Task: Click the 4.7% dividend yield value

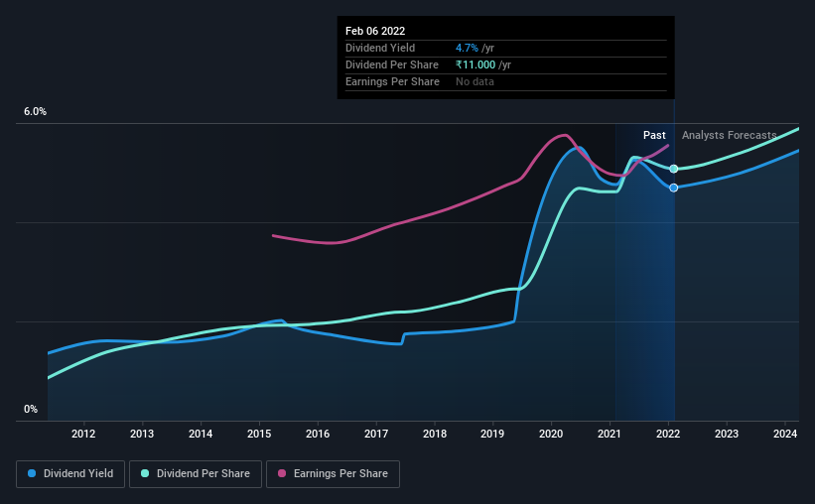Action: coord(467,48)
